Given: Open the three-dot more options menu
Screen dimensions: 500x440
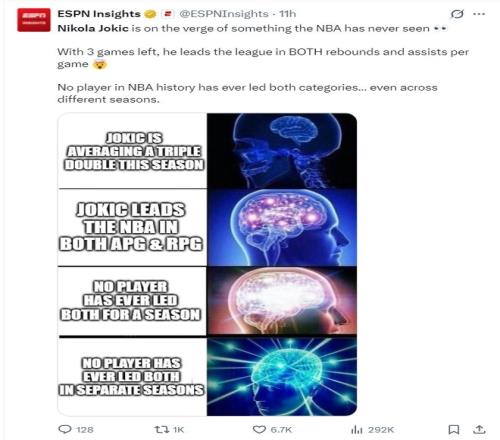Looking at the screenshot, I should click(479, 14).
